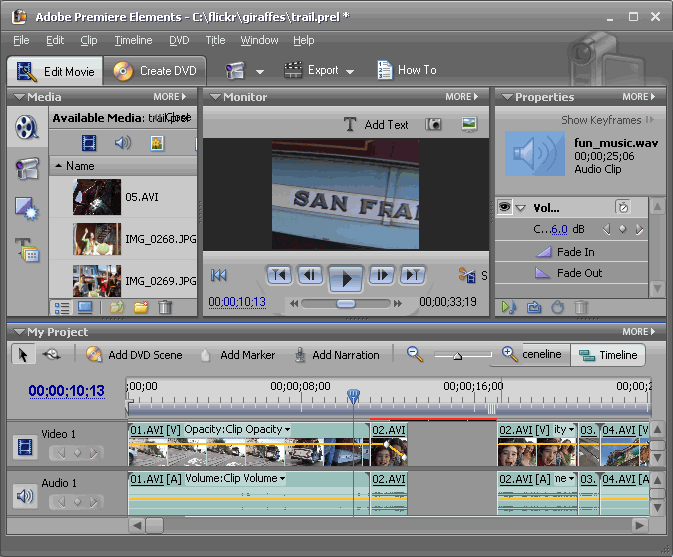Open the Monitor panel MORE menu
This screenshot has width=673, height=557.
click(462, 97)
